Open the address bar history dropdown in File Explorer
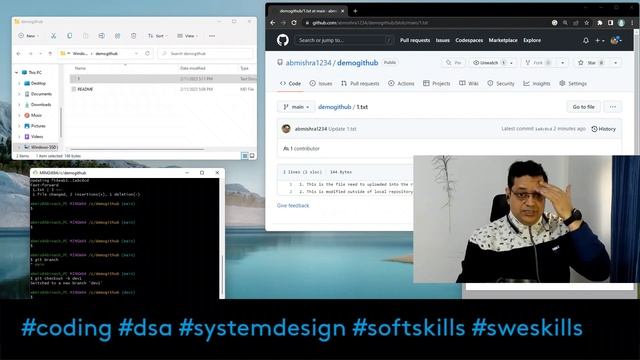Viewport: 640px width, 360px height. (x=136, y=53)
